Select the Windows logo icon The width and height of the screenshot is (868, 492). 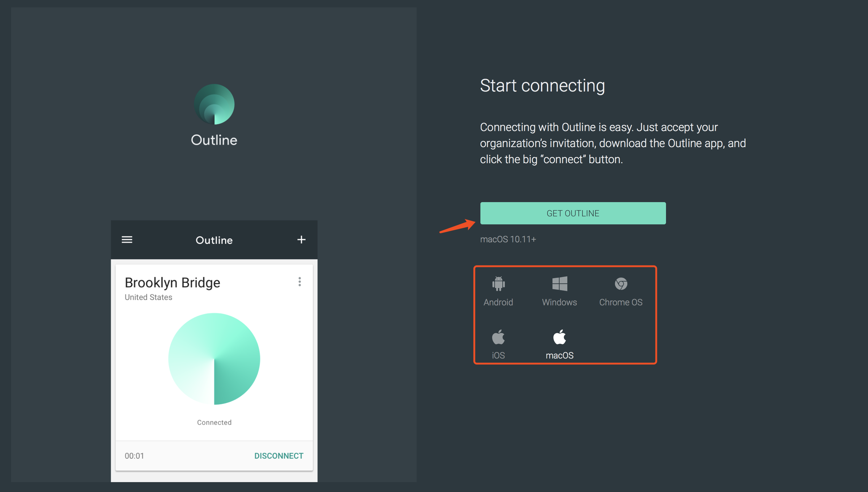click(559, 283)
